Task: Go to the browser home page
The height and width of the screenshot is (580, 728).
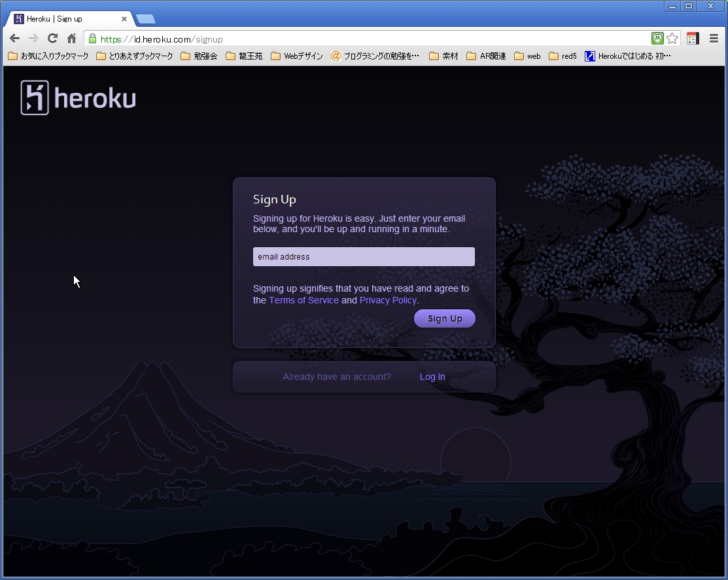Action: (x=71, y=39)
